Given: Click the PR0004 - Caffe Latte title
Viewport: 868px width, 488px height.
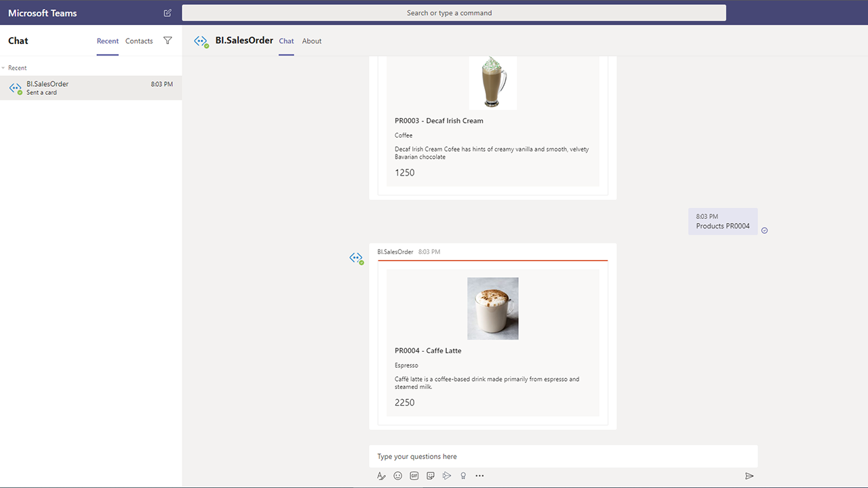Looking at the screenshot, I should 428,351.
